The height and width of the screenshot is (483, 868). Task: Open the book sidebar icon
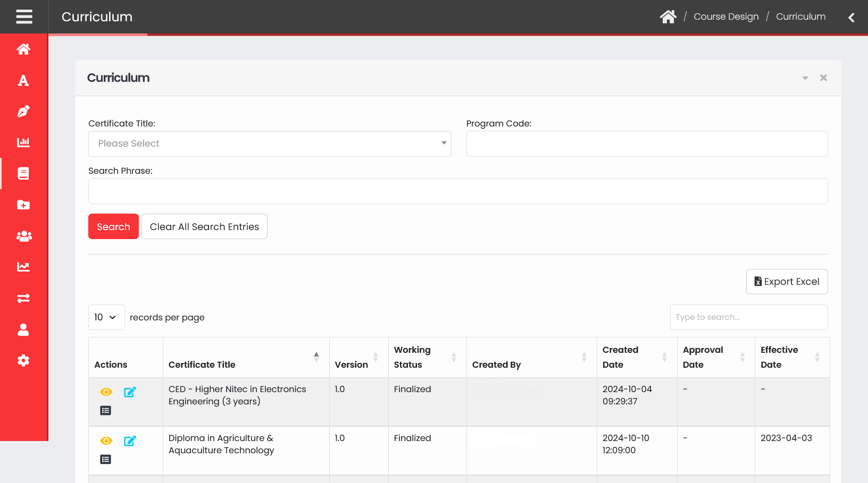23,173
